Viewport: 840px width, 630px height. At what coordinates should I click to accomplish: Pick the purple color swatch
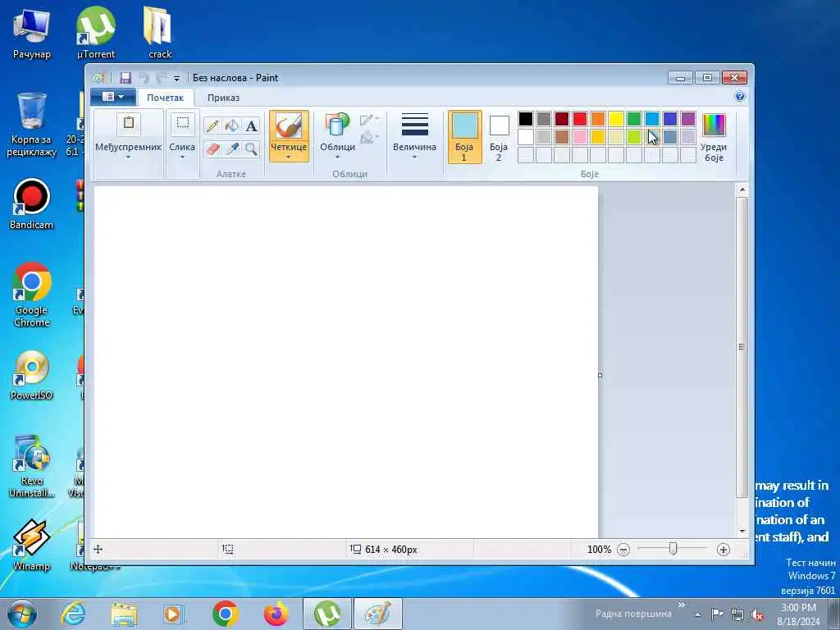pyautogui.click(x=688, y=118)
